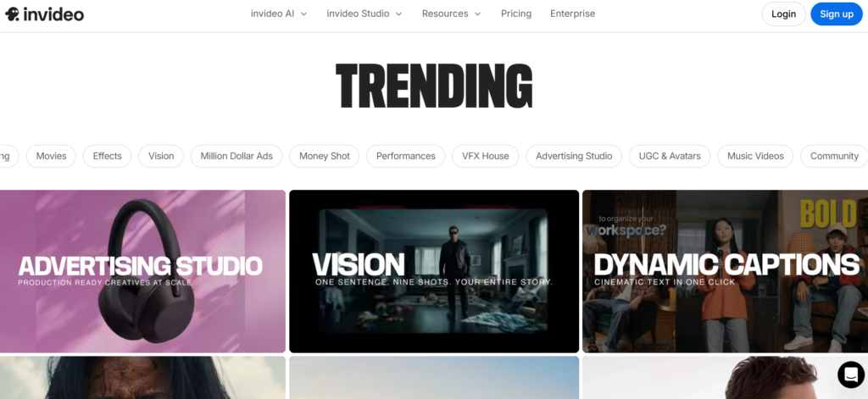The height and width of the screenshot is (399, 868).
Task: Select the Vision category chip
Action: 161,156
